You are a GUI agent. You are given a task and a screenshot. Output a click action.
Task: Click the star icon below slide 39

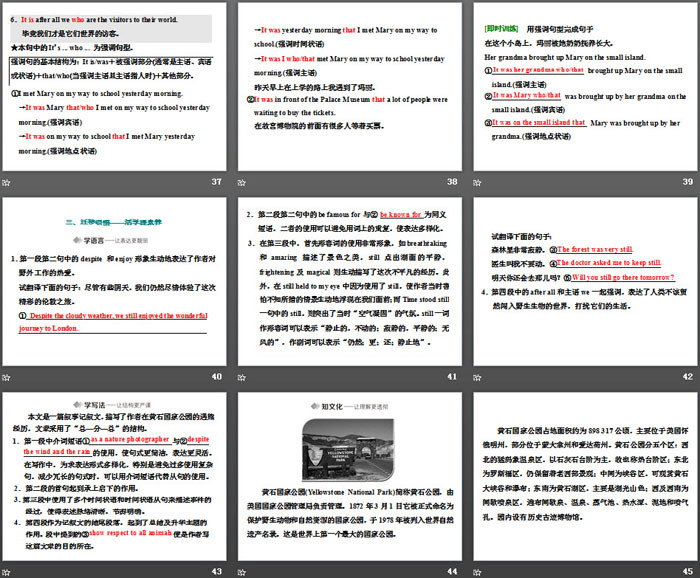coord(477,183)
